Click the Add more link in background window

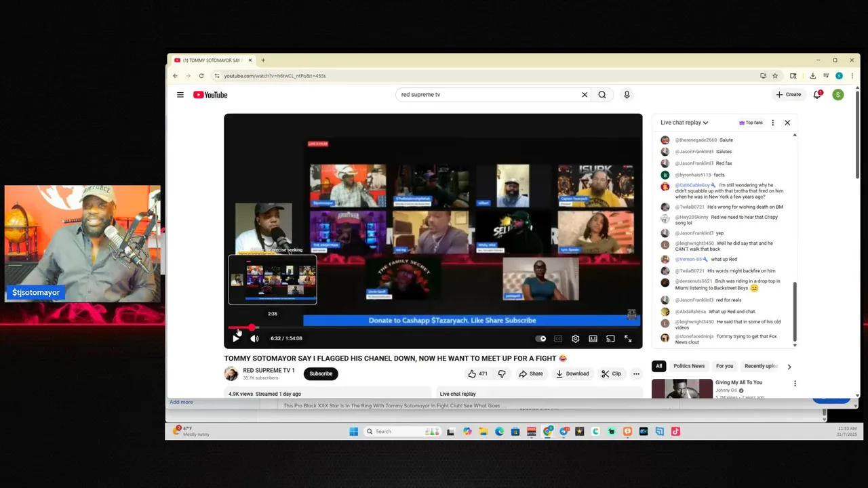click(x=181, y=402)
